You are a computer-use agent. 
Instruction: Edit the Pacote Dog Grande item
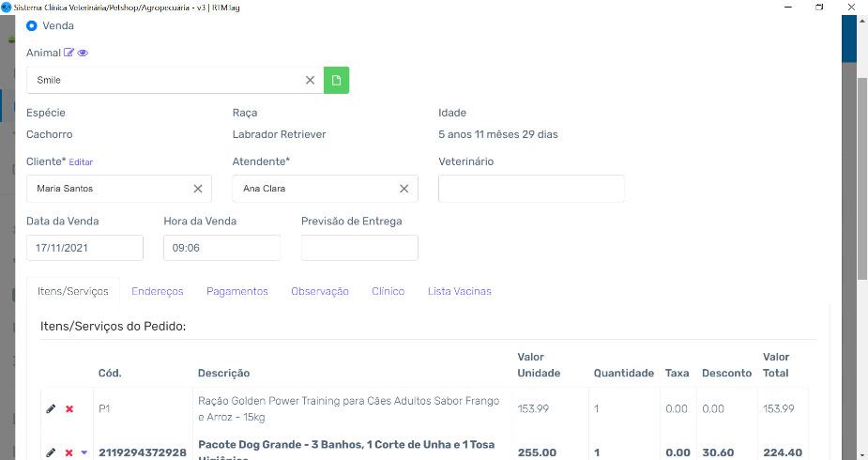pyautogui.click(x=51, y=452)
